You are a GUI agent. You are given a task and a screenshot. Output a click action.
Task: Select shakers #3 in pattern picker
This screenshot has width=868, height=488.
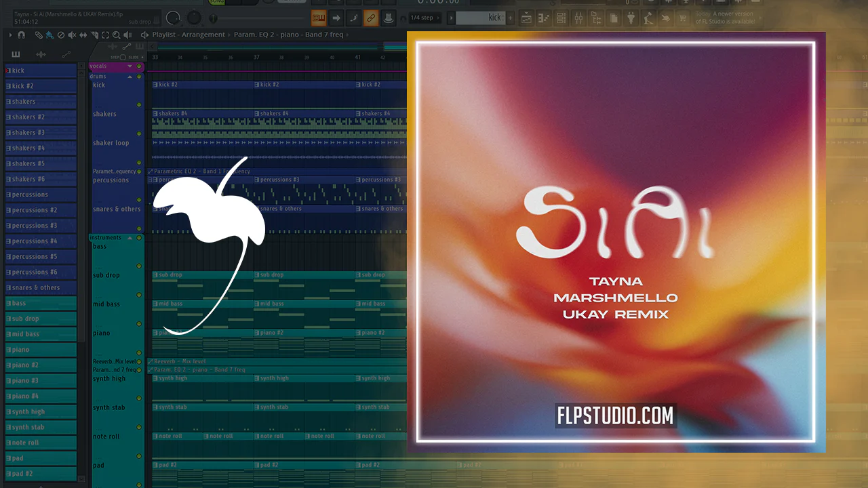[x=41, y=133]
